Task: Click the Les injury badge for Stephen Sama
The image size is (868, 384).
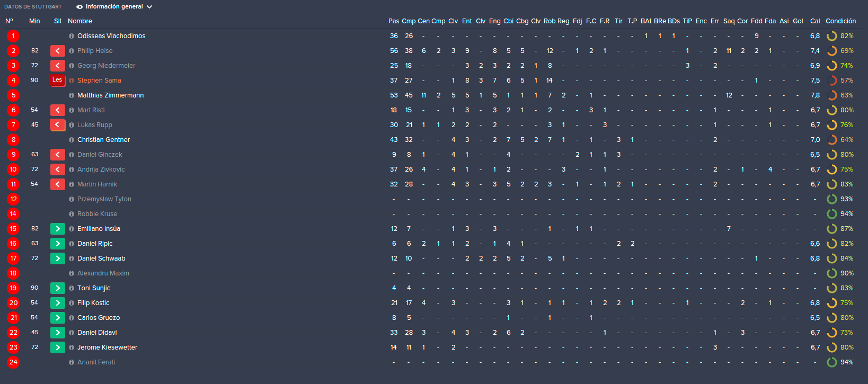Action: pyautogui.click(x=57, y=81)
